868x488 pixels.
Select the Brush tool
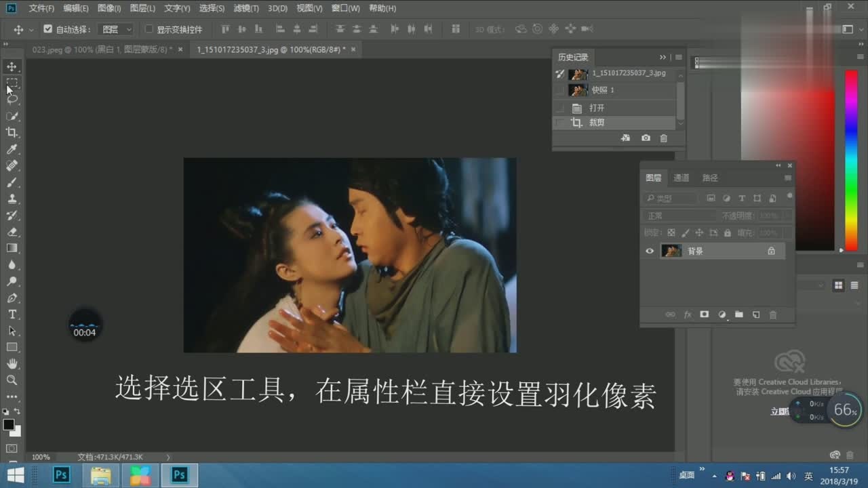click(12, 182)
